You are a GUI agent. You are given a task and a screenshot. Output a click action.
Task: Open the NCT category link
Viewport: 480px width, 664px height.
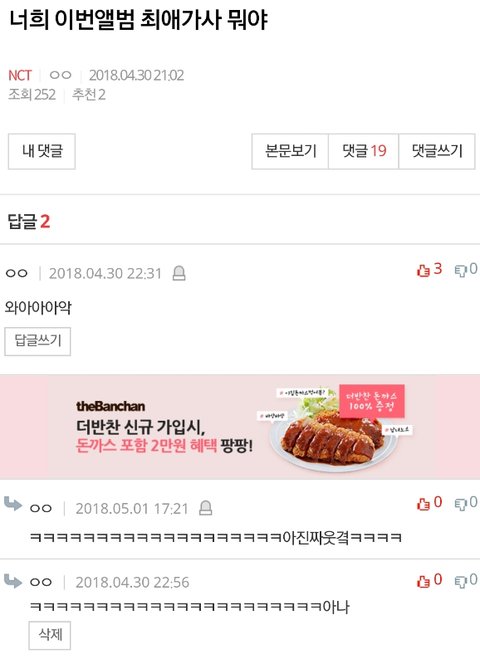click(x=19, y=75)
